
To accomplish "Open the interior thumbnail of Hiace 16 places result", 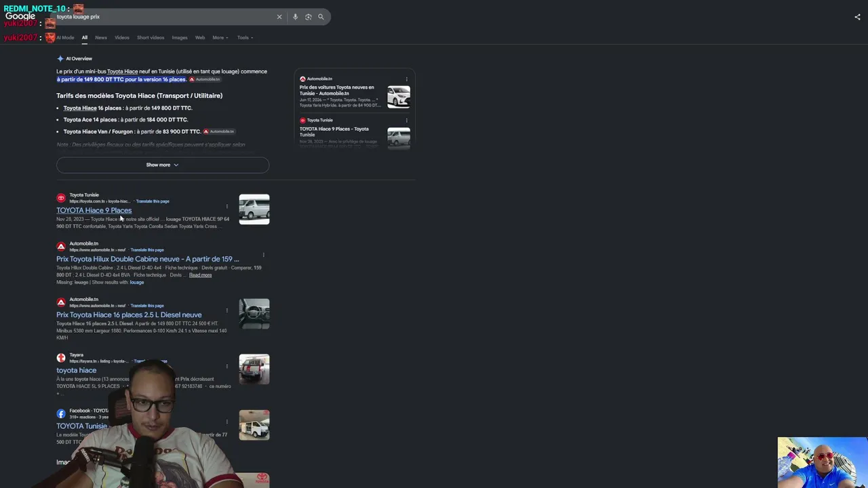I will [x=254, y=314].
